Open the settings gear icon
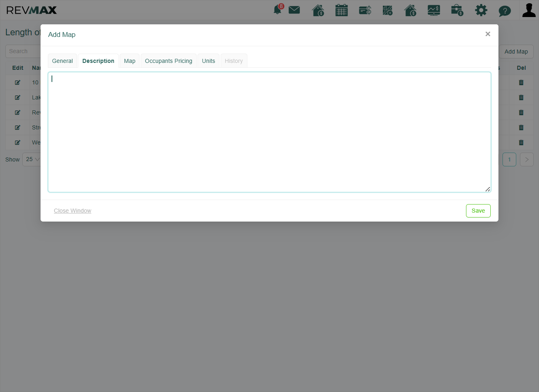Viewport: 539px width, 392px height. [481, 10]
